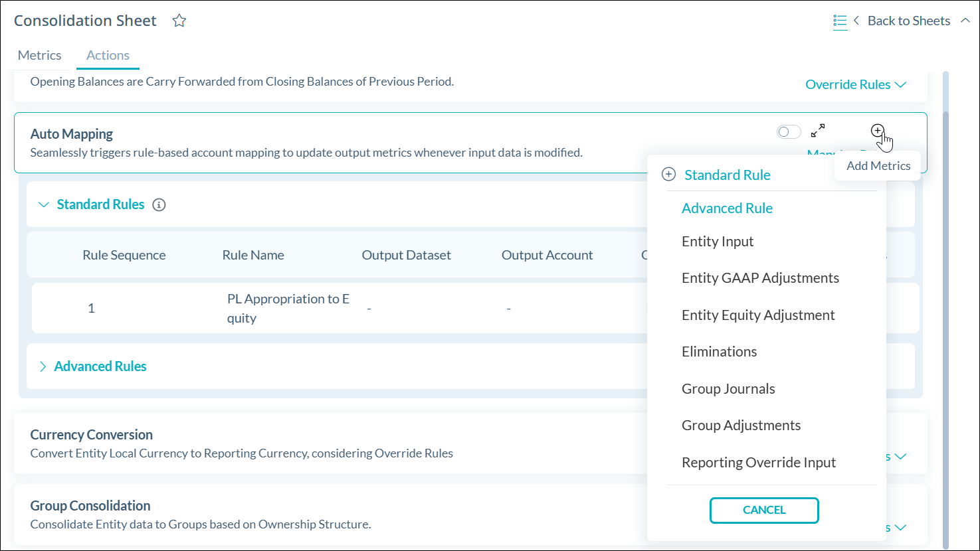980x551 pixels.
Task: Select Entity GAAP Adjustments option
Action: [x=760, y=278]
